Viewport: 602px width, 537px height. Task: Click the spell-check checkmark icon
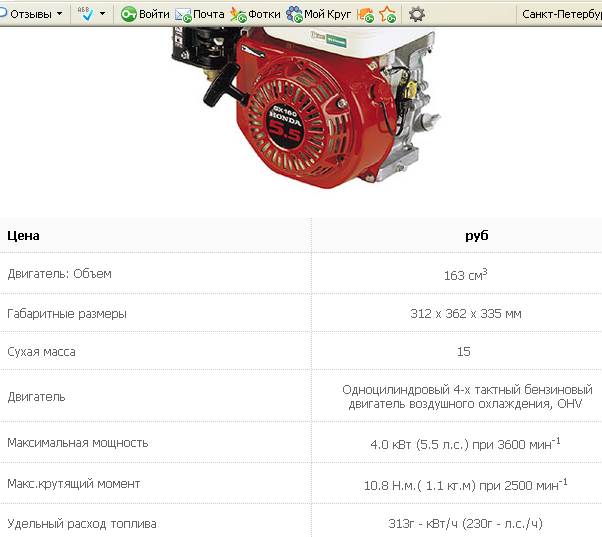pos(85,14)
